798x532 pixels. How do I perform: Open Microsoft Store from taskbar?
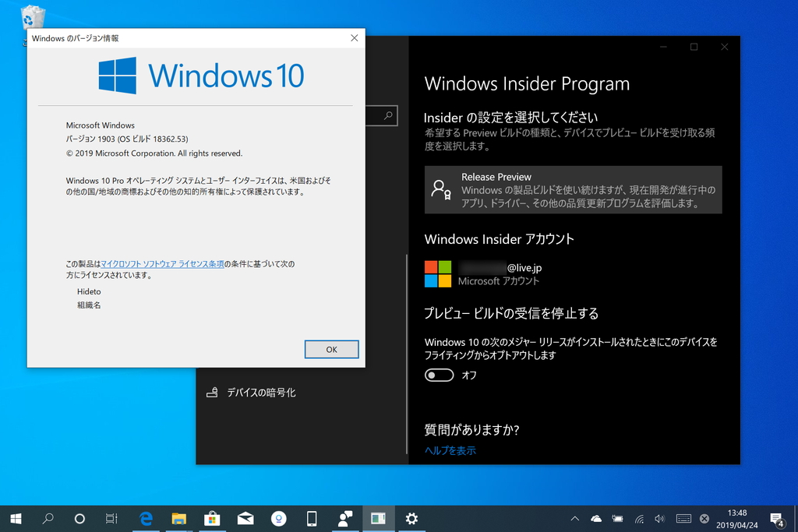(x=212, y=519)
